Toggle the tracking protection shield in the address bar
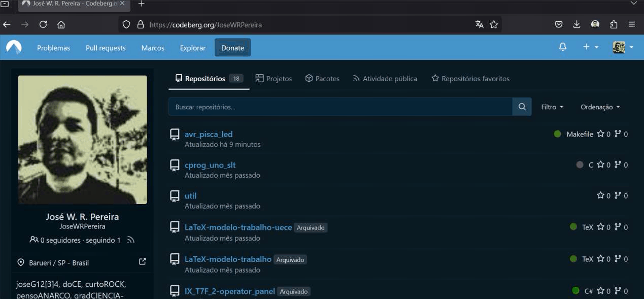 126,24
